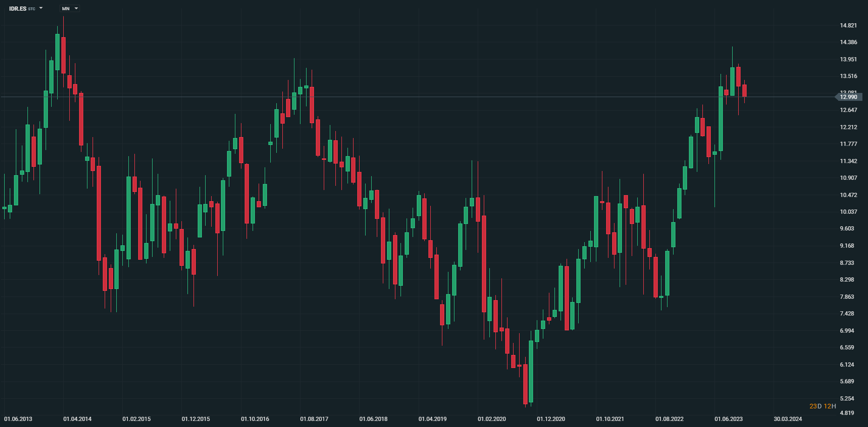Click the 13.516 price axis label
Image resolution: width=868 pixels, height=427 pixels.
click(x=848, y=76)
